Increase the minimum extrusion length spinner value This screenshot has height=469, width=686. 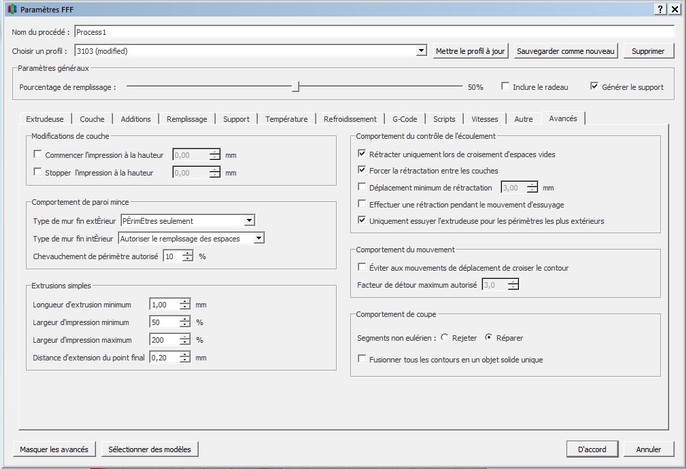coord(185,300)
